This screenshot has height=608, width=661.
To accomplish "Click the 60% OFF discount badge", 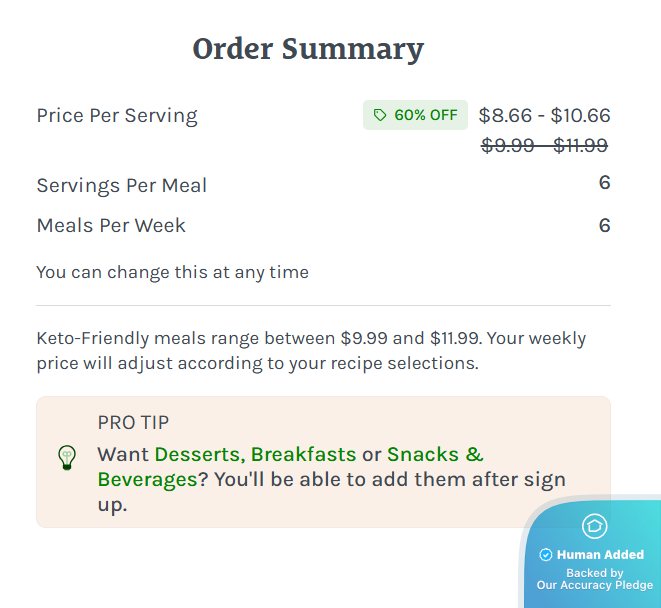I will coord(415,116).
